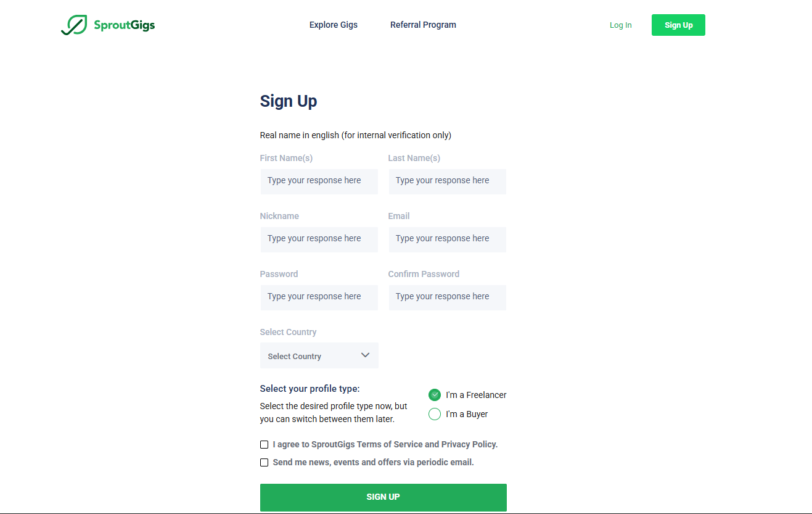Click the SproutGigs leaf logo icon
This screenshot has width=812, height=514.
[x=74, y=25]
